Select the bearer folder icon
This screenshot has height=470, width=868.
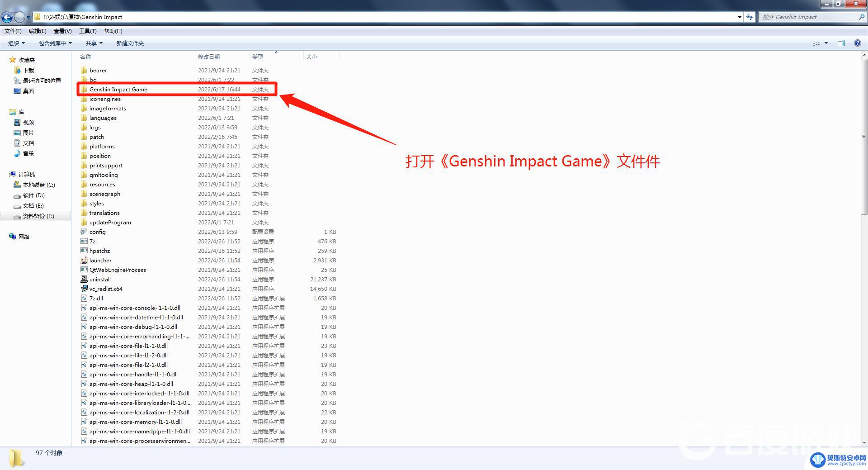pos(84,71)
